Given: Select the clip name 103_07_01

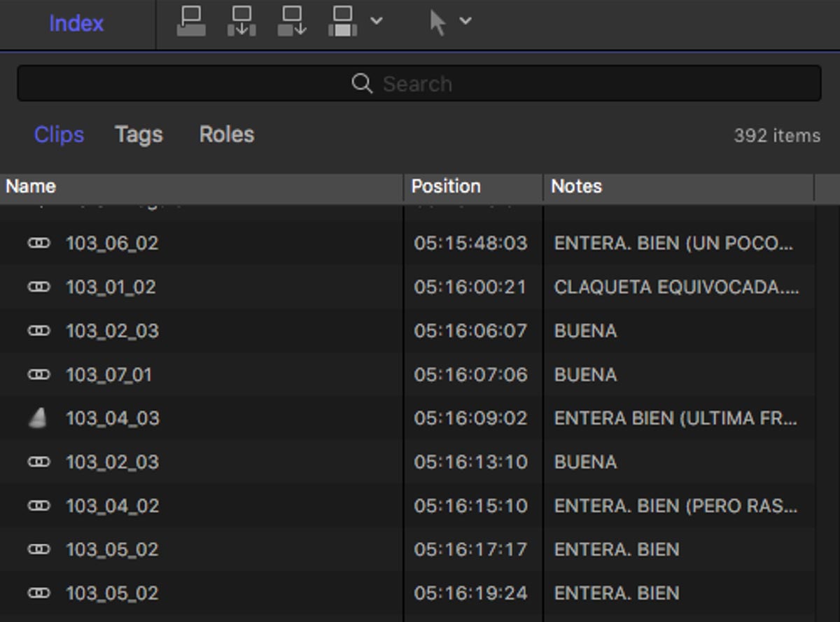Looking at the screenshot, I should (x=108, y=374).
